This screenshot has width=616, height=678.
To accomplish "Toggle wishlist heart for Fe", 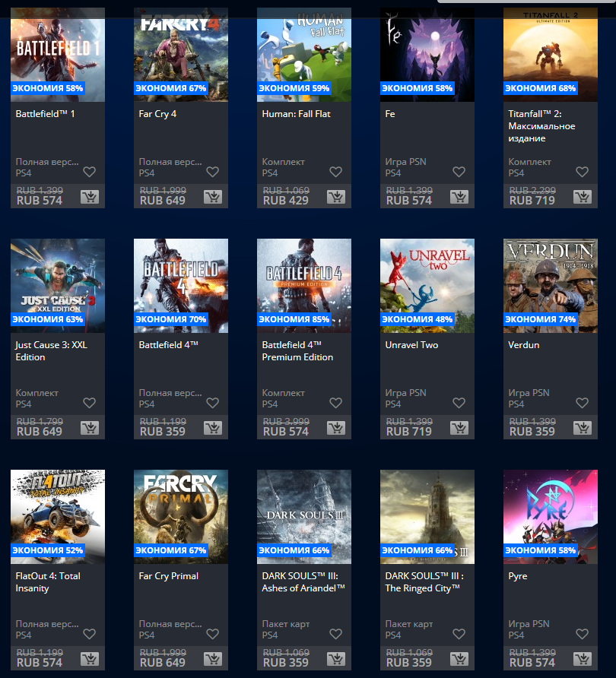I will tap(459, 173).
